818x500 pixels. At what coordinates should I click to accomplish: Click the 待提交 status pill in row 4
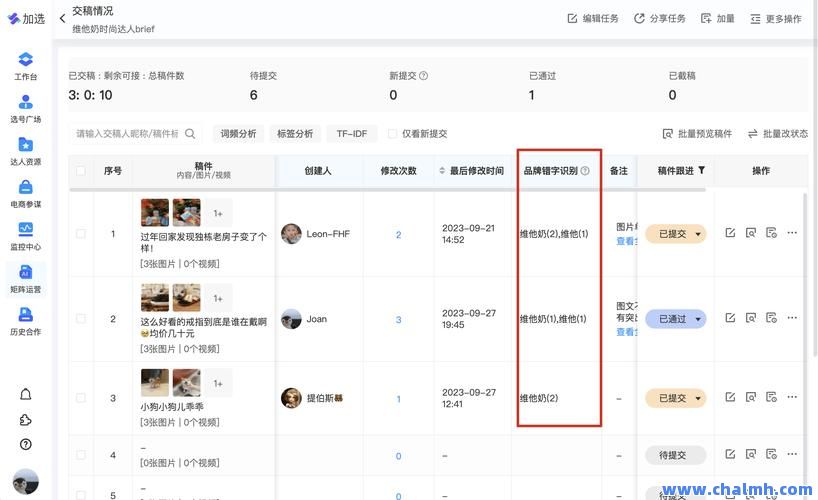pyautogui.click(x=676, y=455)
